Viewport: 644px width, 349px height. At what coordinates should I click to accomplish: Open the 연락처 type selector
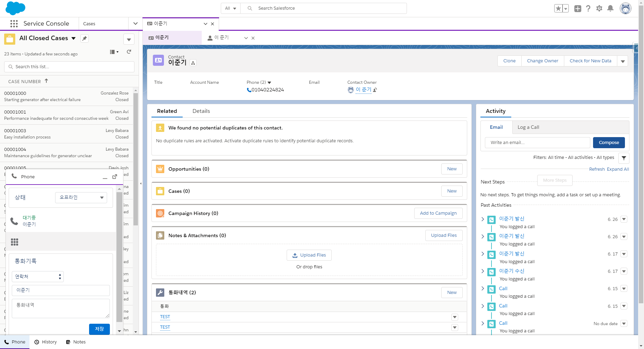[x=38, y=277]
